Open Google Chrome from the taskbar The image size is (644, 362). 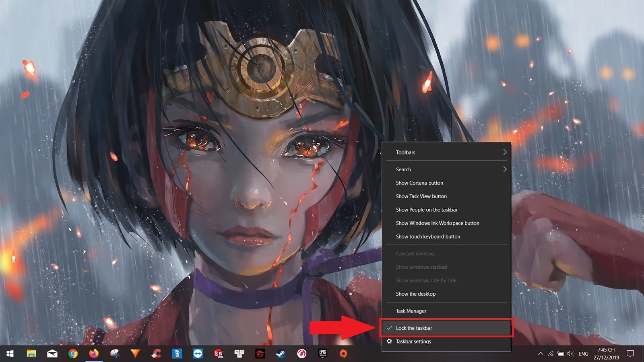pos(73,354)
